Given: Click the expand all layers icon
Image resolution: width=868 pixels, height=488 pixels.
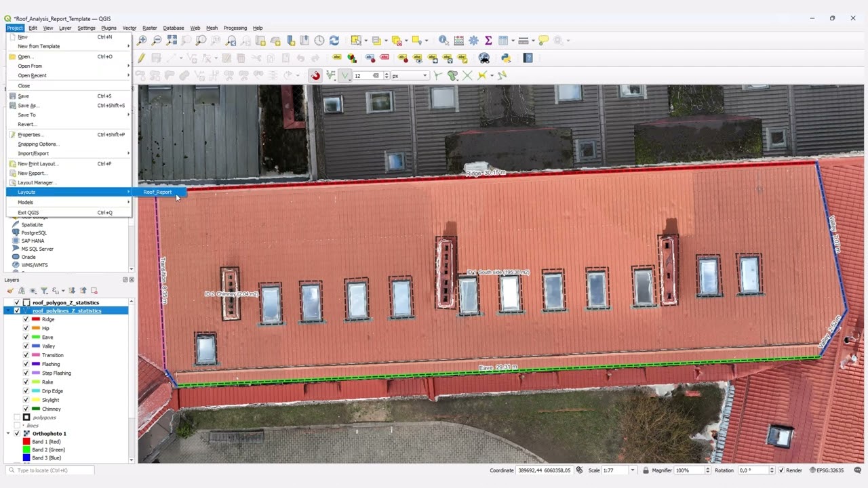Looking at the screenshot, I should pyautogui.click(x=72, y=291).
